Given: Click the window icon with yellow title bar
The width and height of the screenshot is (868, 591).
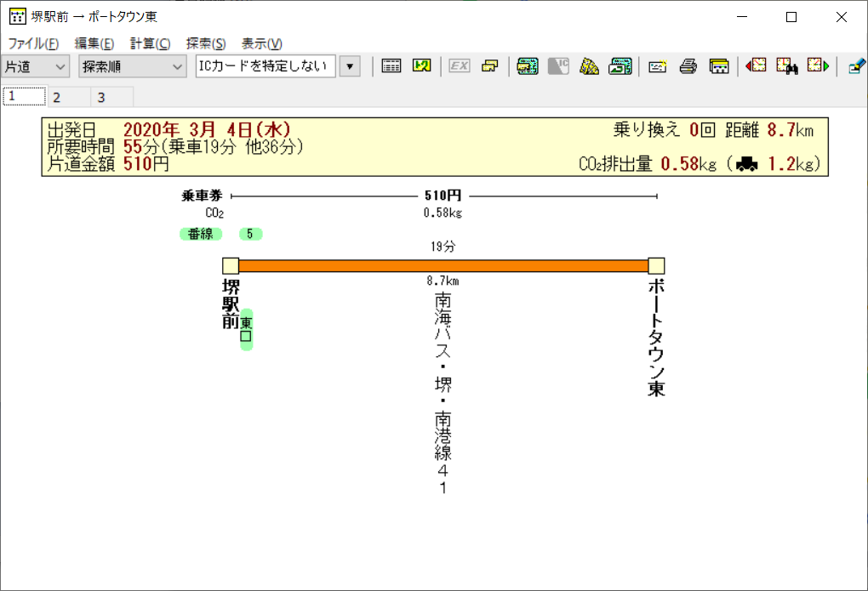Looking at the screenshot, I should click(x=719, y=66).
